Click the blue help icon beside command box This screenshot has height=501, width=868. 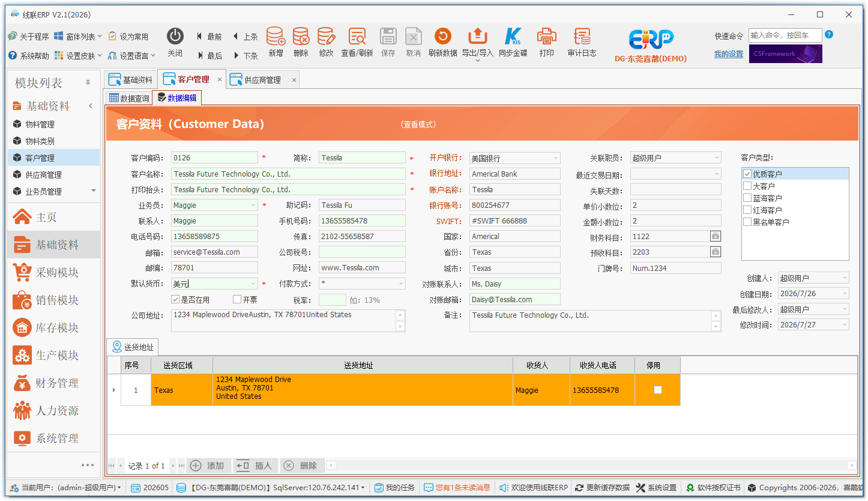[x=829, y=35]
